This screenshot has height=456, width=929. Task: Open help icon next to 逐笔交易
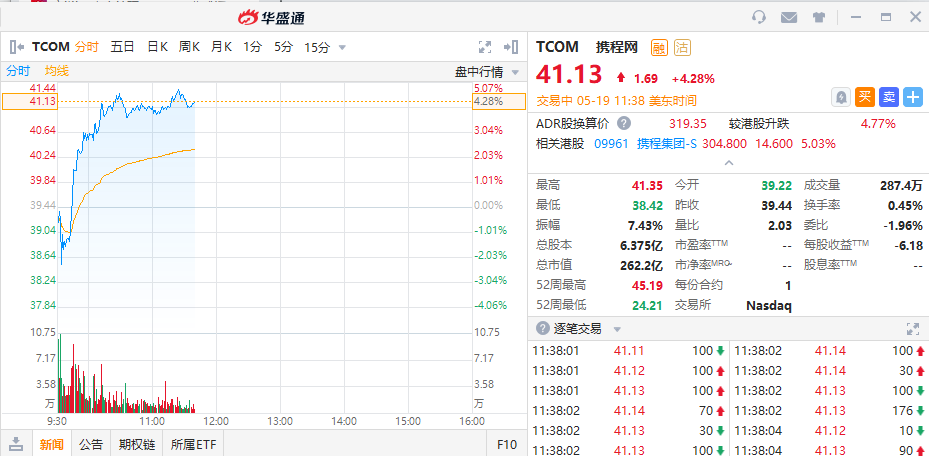coord(542,328)
